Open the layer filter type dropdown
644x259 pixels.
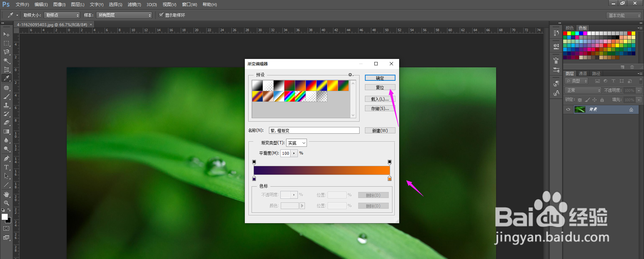[577, 81]
